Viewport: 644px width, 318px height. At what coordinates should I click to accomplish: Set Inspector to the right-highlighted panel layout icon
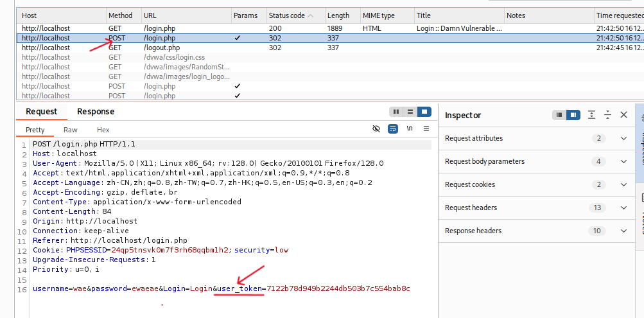[573, 115]
